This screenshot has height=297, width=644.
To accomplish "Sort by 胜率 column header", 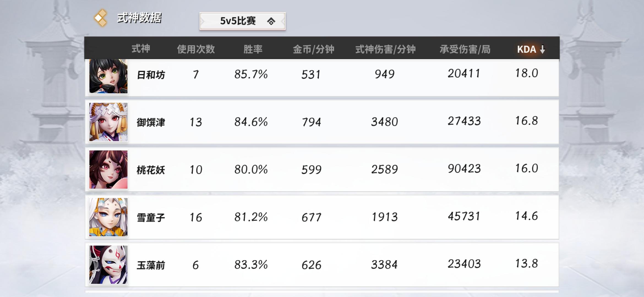I will tap(253, 49).
